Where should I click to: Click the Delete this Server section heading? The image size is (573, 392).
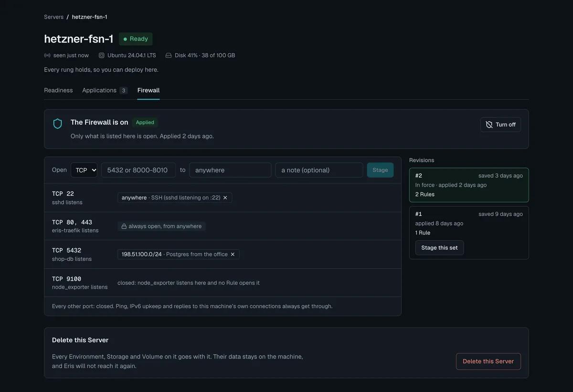coord(80,340)
